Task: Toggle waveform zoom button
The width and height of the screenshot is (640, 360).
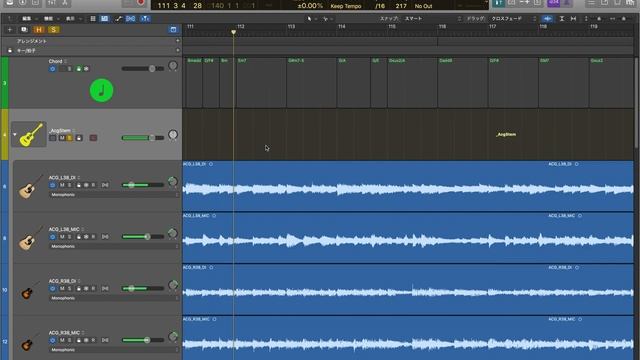Action: click(547, 19)
